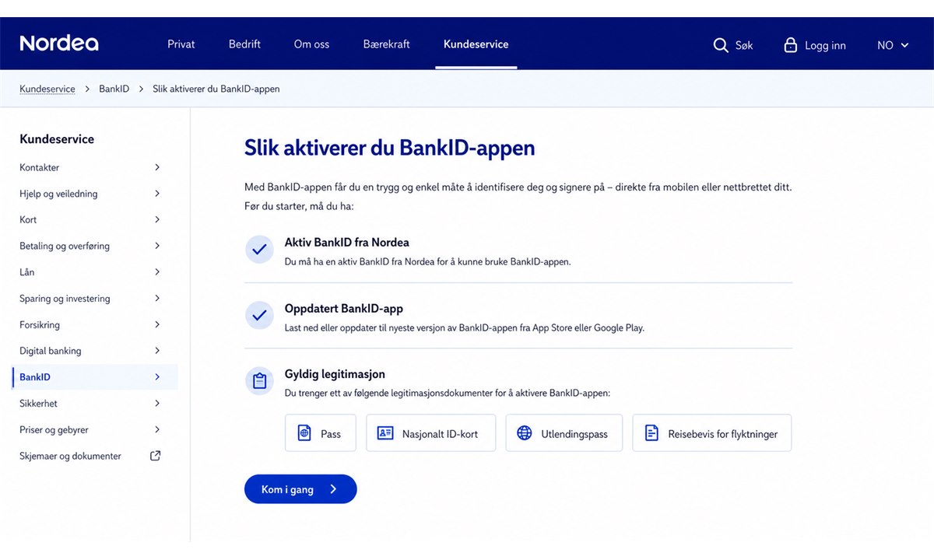Open Forsikring in the sidebar
Image resolution: width=934 pixels, height=560 pixels.
point(40,324)
